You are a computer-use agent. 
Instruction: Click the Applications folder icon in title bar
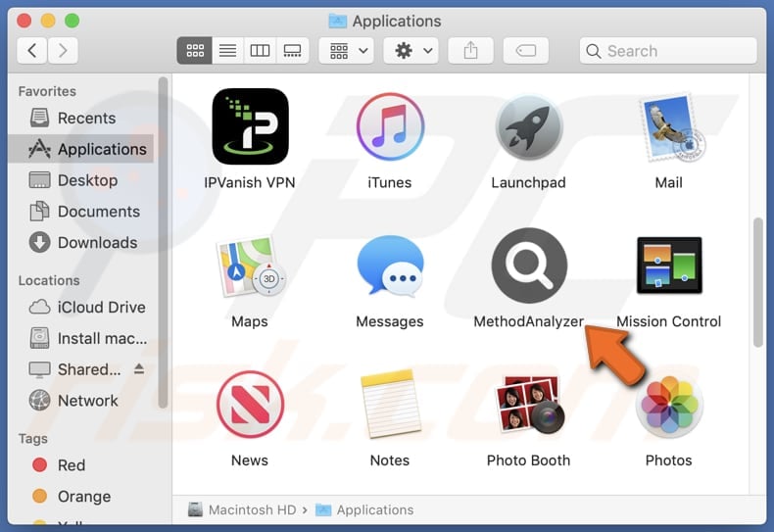click(338, 21)
